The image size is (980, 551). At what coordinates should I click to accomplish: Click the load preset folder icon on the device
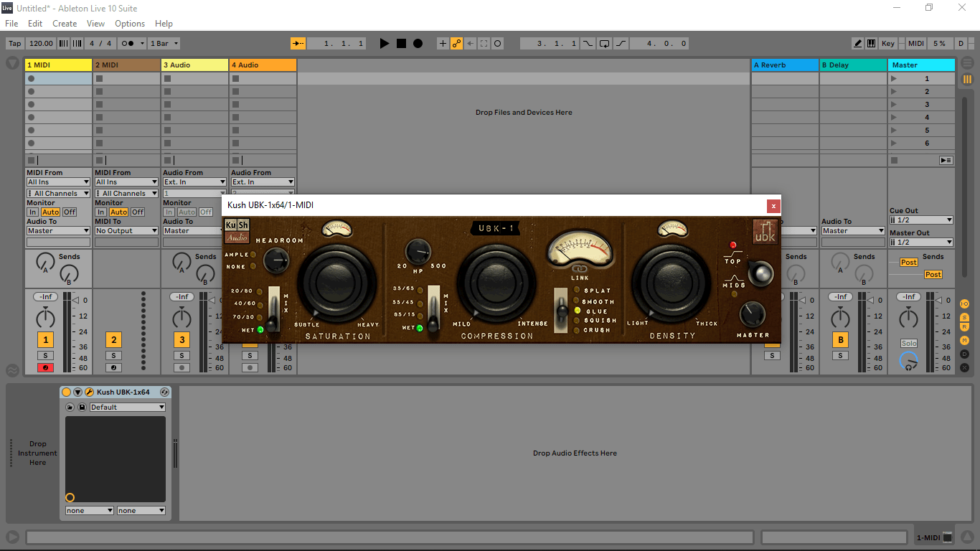pyautogui.click(x=70, y=407)
